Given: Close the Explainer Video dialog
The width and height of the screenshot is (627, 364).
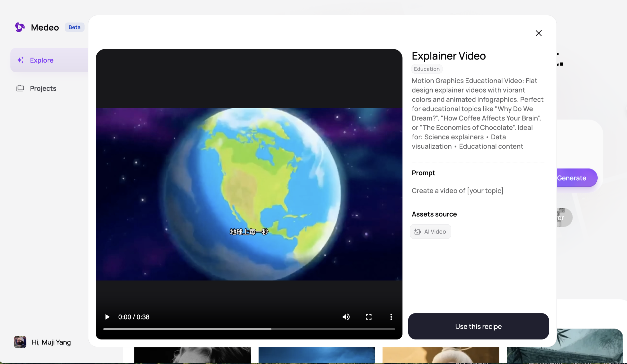Looking at the screenshot, I should [539, 33].
